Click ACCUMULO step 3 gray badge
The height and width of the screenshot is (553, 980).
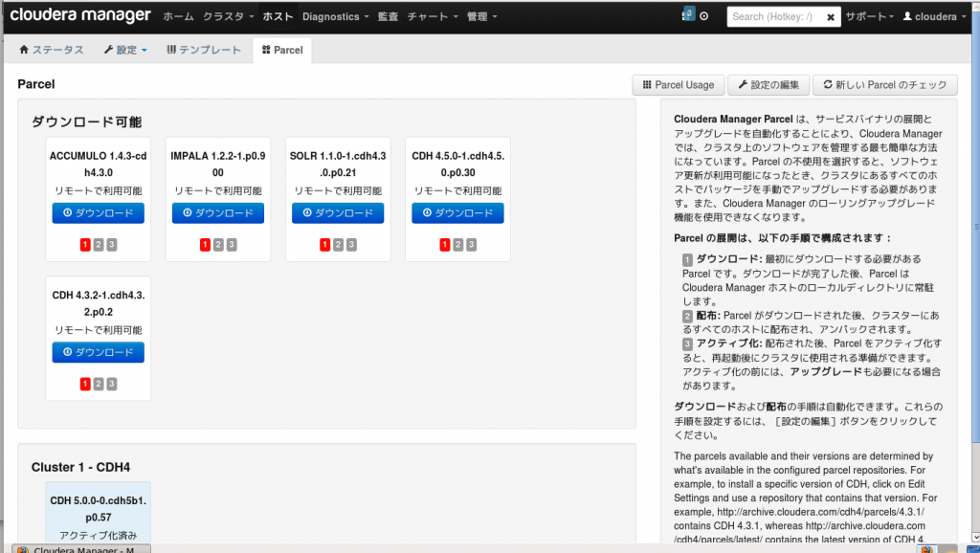pyautogui.click(x=111, y=245)
